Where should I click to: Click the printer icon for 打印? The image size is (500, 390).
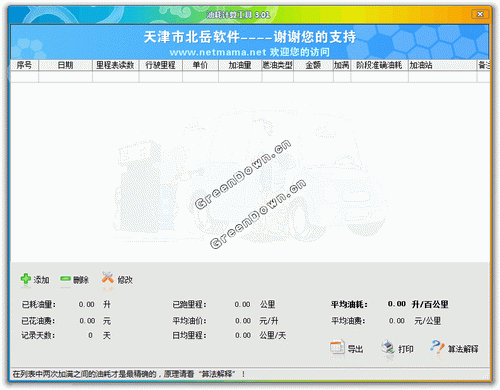coord(388,347)
